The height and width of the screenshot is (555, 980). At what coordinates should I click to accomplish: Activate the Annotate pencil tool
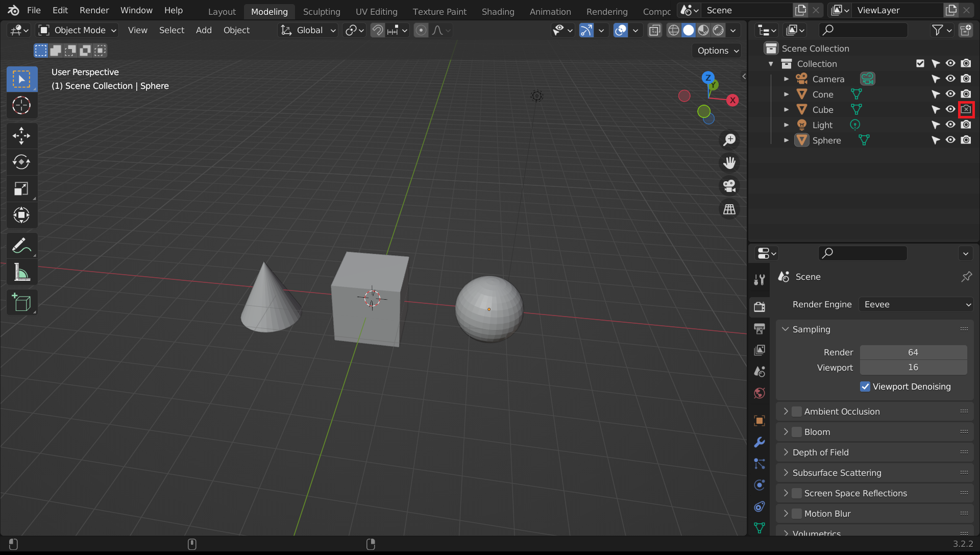click(x=21, y=246)
